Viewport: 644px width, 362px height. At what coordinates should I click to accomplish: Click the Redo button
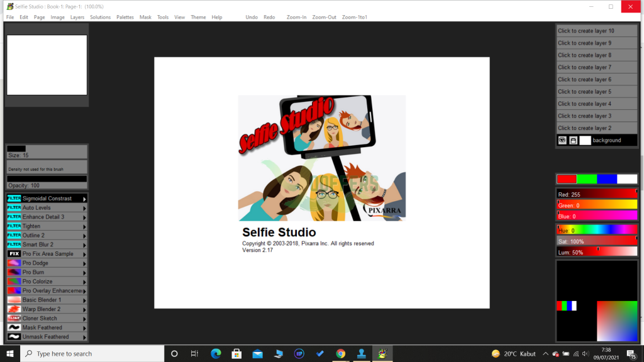tap(269, 17)
